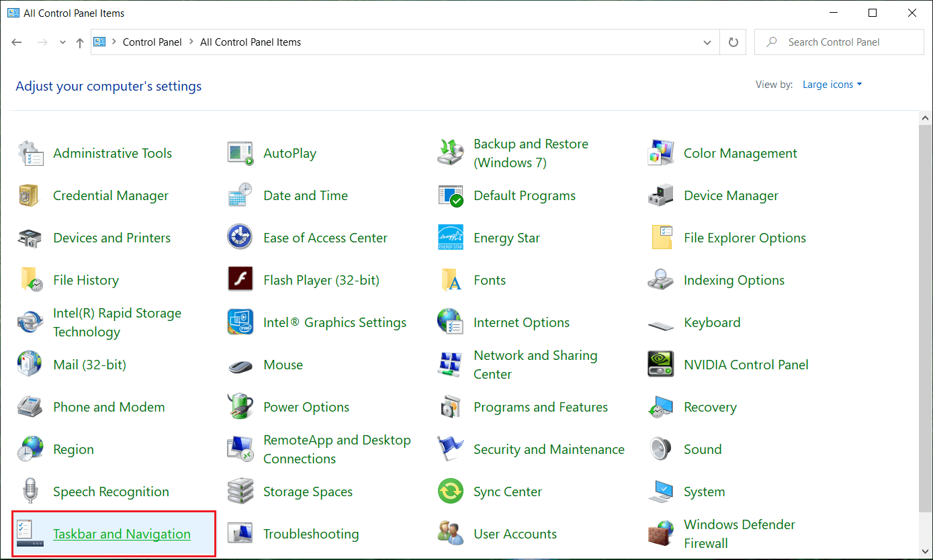The height and width of the screenshot is (560, 933).
Task: Go back with the Back arrow
Action: point(17,42)
